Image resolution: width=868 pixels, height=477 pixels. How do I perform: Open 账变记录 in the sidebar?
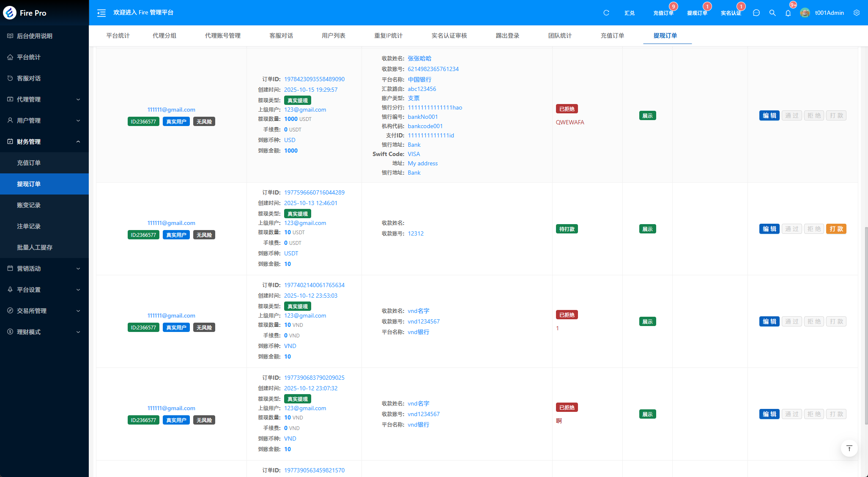(29, 205)
